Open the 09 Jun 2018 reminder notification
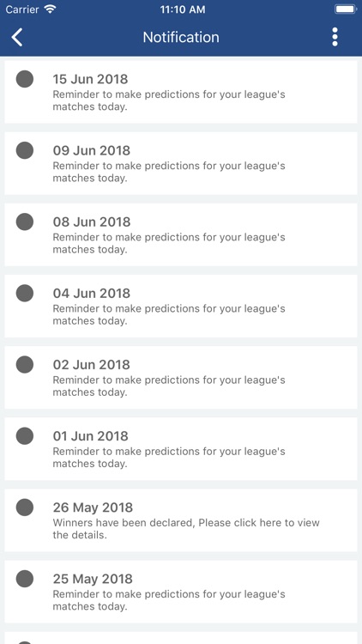The image size is (362, 644). [181, 163]
